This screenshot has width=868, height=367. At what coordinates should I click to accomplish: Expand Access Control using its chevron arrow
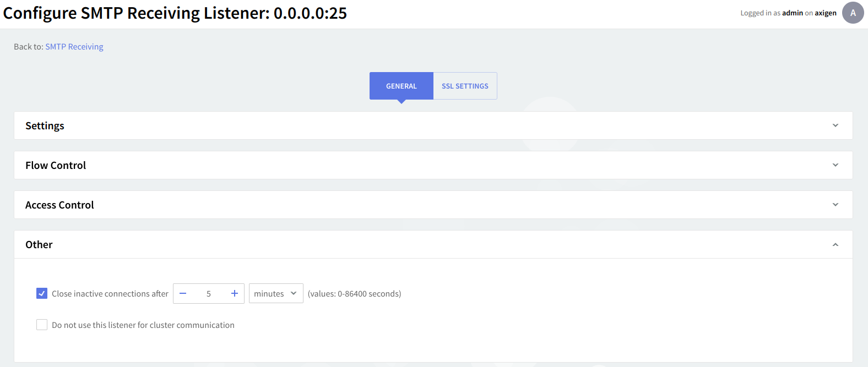[x=835, y=205]
